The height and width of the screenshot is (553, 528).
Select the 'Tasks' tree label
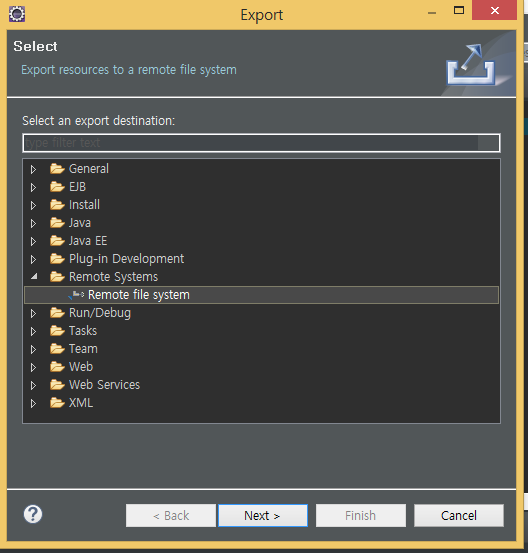pyautogui.click(x=83, y=330)
